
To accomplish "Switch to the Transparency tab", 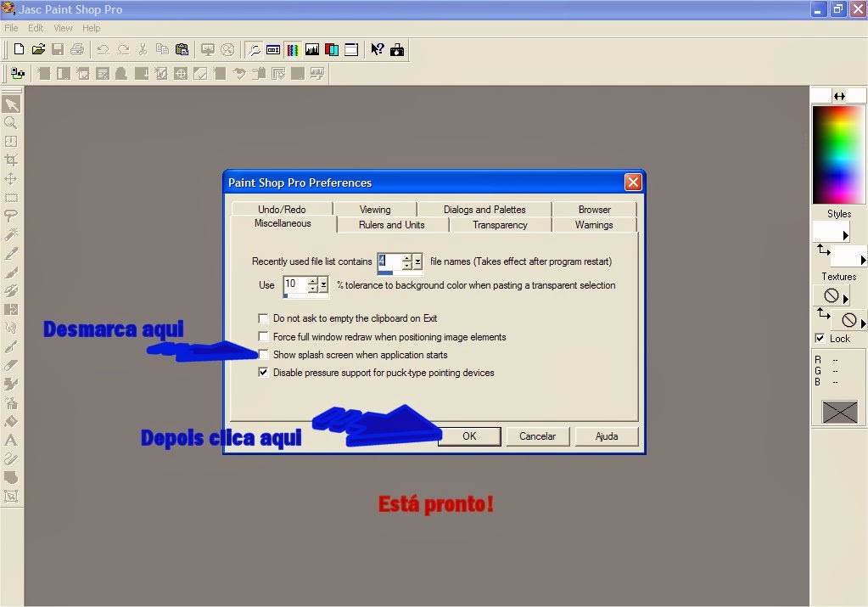I will (500, 225).
